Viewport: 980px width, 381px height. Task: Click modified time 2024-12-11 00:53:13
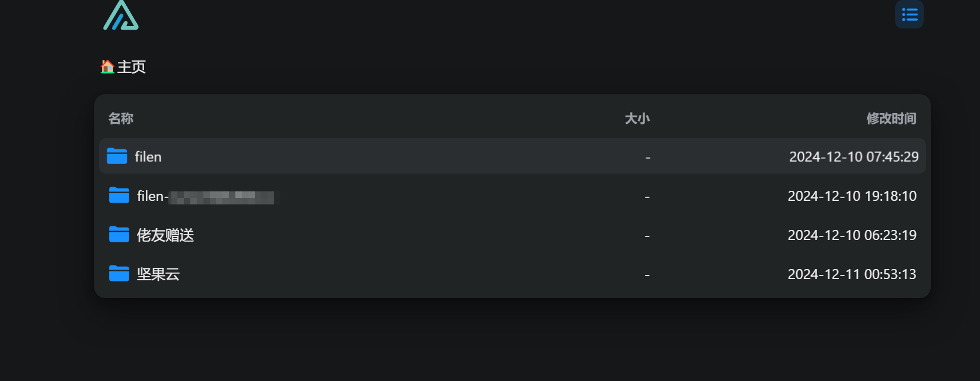pyautogui.click(x=852, y=274)
